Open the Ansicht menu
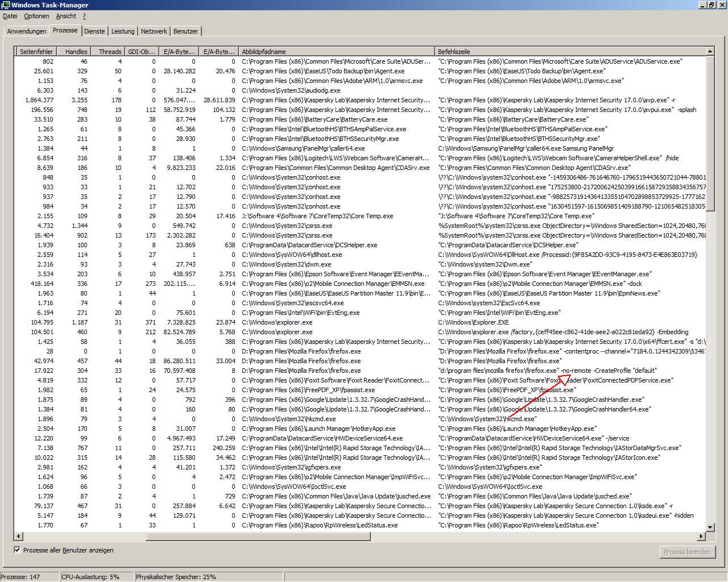The height and width of the screenshot is (582, 728). coord(66,16)
